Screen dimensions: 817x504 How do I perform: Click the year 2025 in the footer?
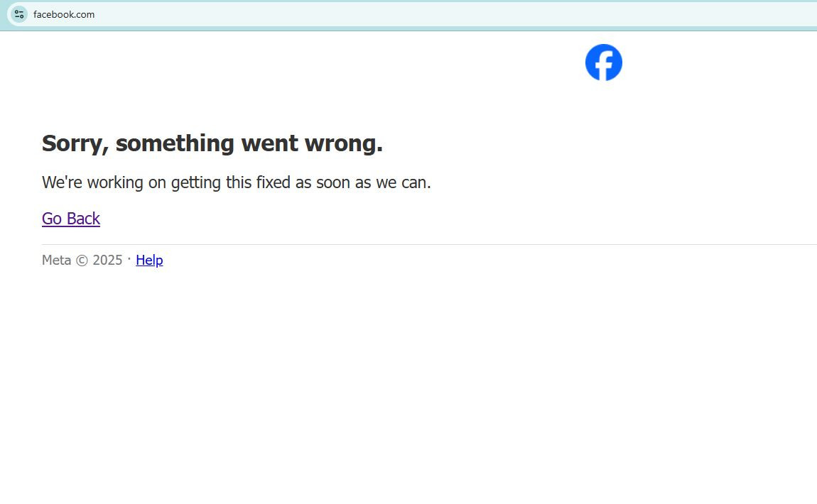pyautogui.click(x=107, y=261)
